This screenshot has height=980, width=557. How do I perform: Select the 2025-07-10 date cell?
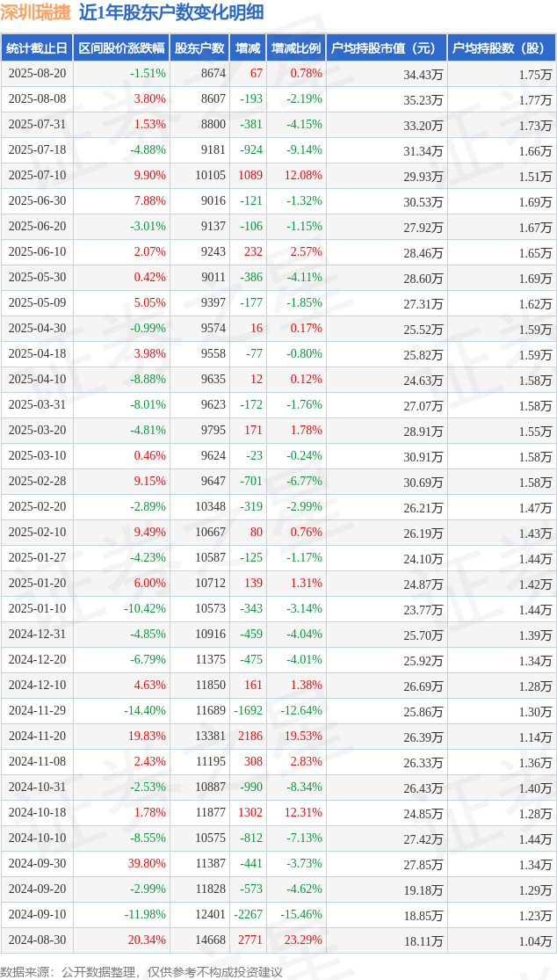click(x=37, y=176)
